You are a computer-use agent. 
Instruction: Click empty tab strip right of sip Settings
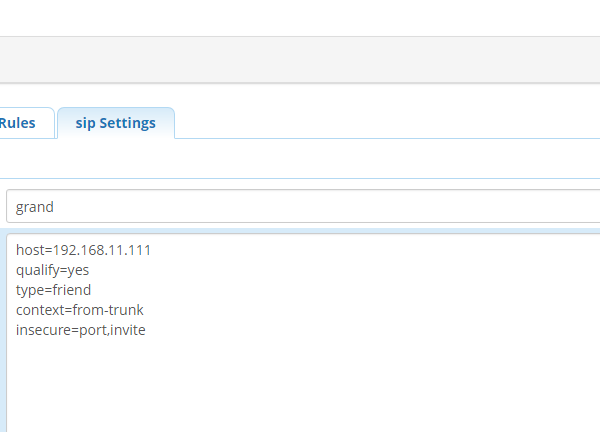[390, 123]
